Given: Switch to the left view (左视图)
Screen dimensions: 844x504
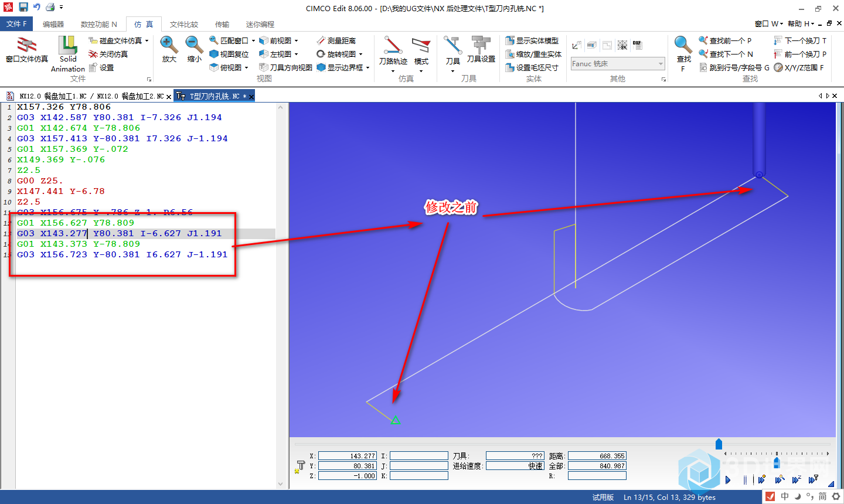Looking at the screenshot, I should 275,54.
